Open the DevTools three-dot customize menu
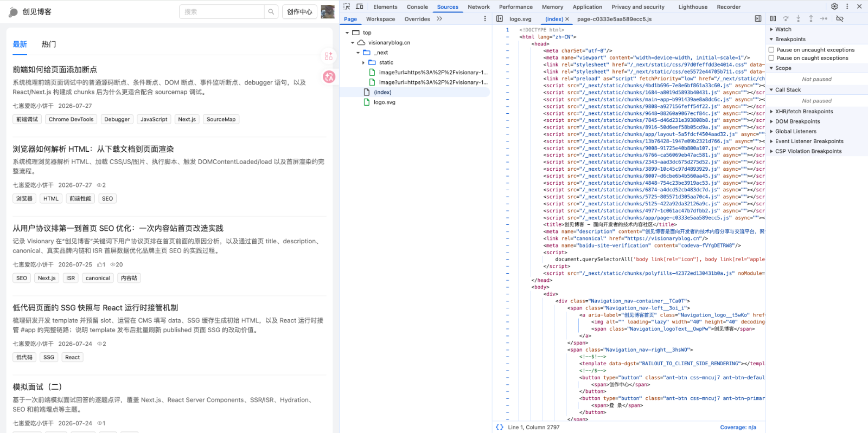The height and width of the screenshot is (433, 868). point(847,7)
